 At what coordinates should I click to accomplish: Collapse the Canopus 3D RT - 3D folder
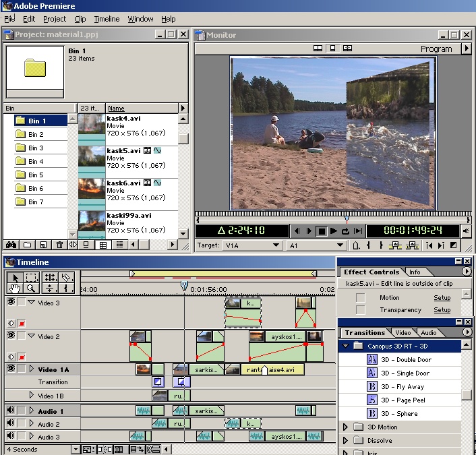coord(345,346)
